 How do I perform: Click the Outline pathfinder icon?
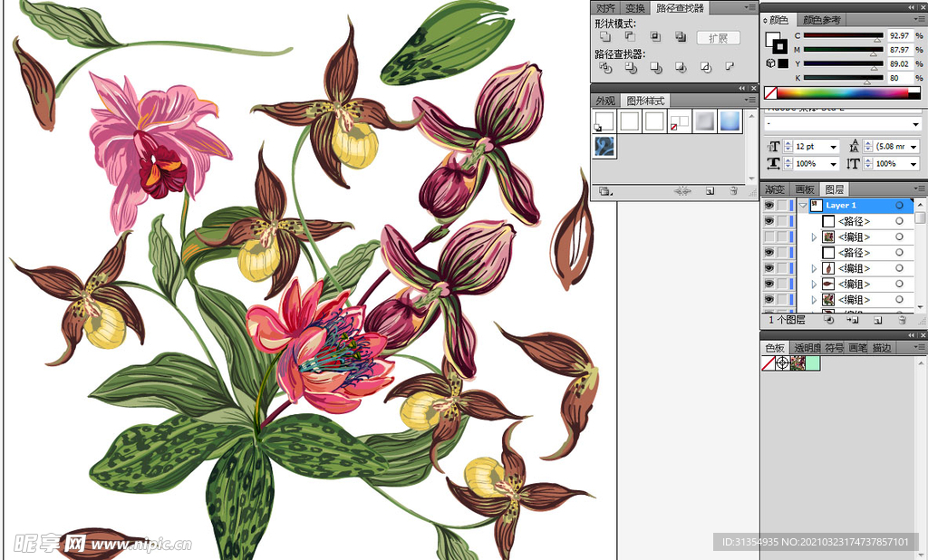point(706,67)
